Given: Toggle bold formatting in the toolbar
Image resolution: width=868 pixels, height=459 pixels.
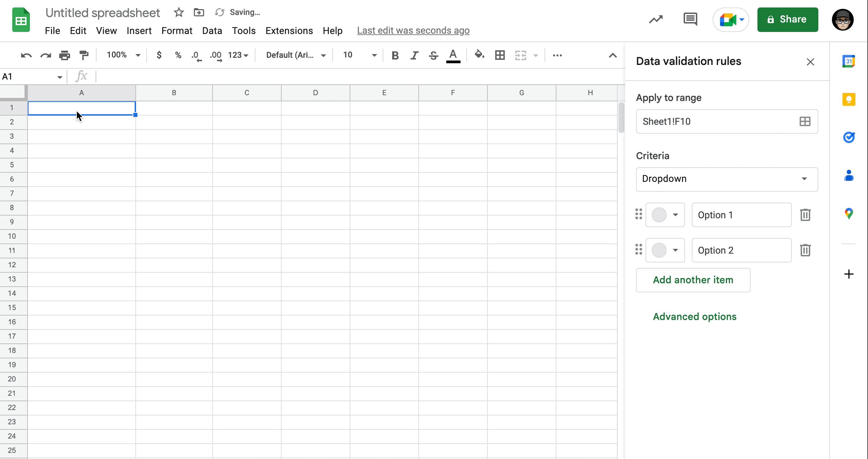Looking at the screenshot, I should click(395, 55).
